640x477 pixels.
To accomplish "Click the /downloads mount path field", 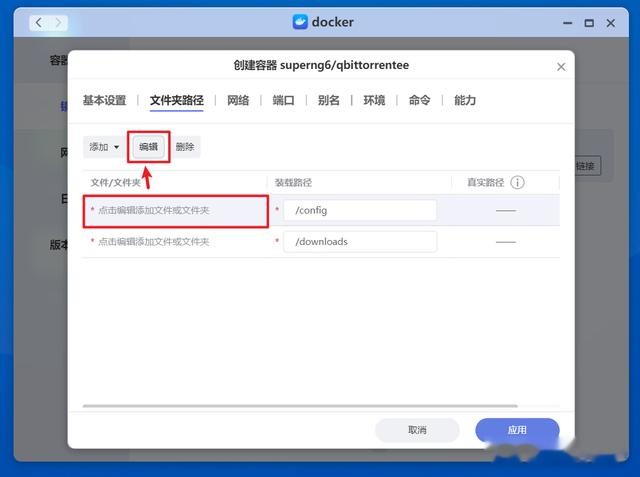I will 360,242.
